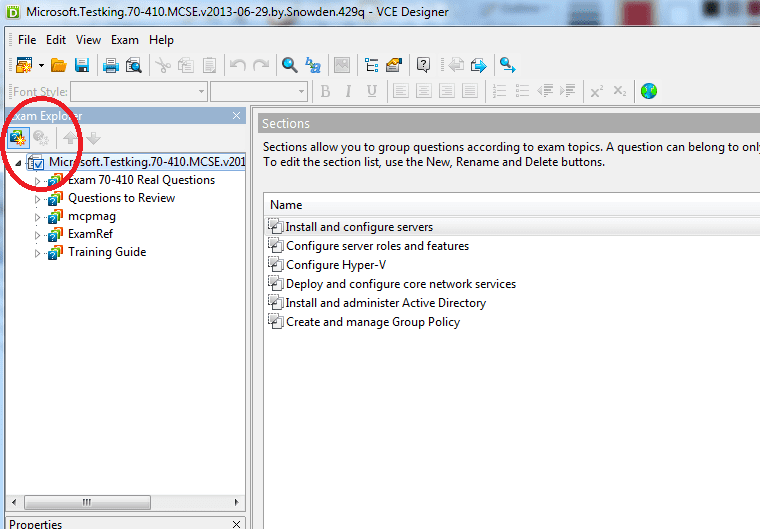
Task: Click the grayed second icon in Exam Explorer toolbar
Action: pyautogui.click(x=41, y=138)
